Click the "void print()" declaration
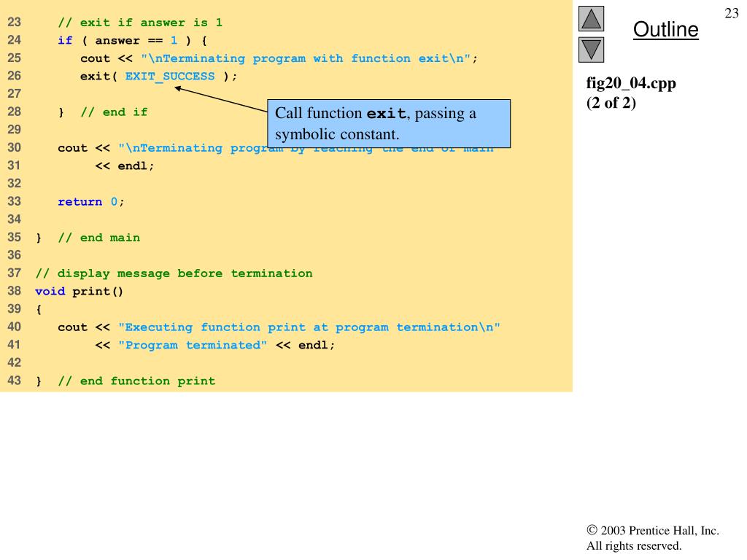The image size is (747, 560). 79,292
